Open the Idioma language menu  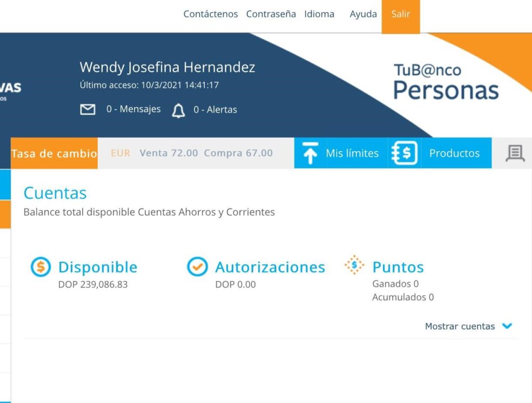319,14
